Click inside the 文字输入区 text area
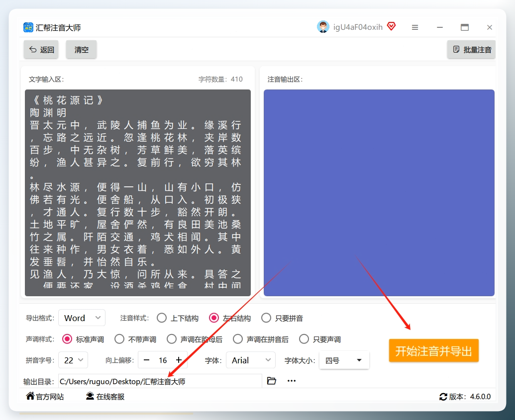The height and width of the screenshot is (420, 515). 138,193
